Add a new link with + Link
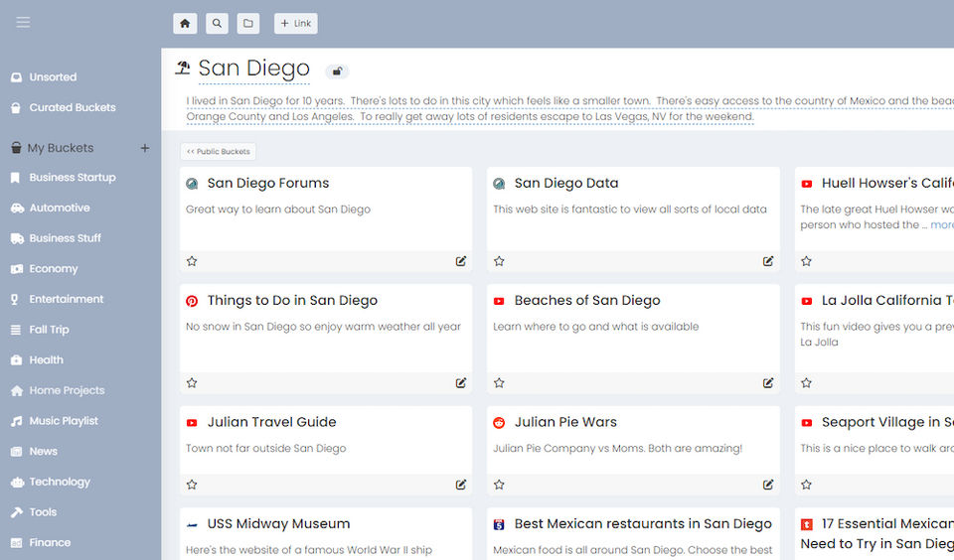Screen dimensions: 954x560 pos(296,23)
